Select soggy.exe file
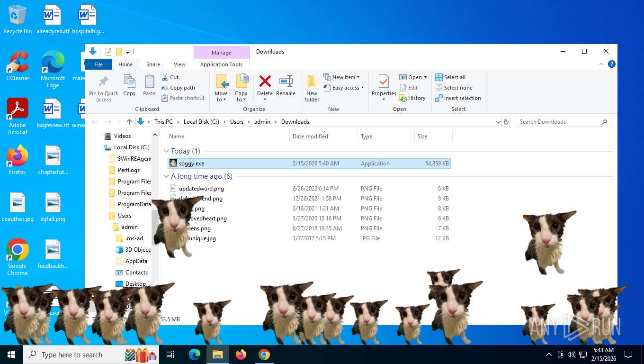The image size is (644, 364). coord(309,164)
